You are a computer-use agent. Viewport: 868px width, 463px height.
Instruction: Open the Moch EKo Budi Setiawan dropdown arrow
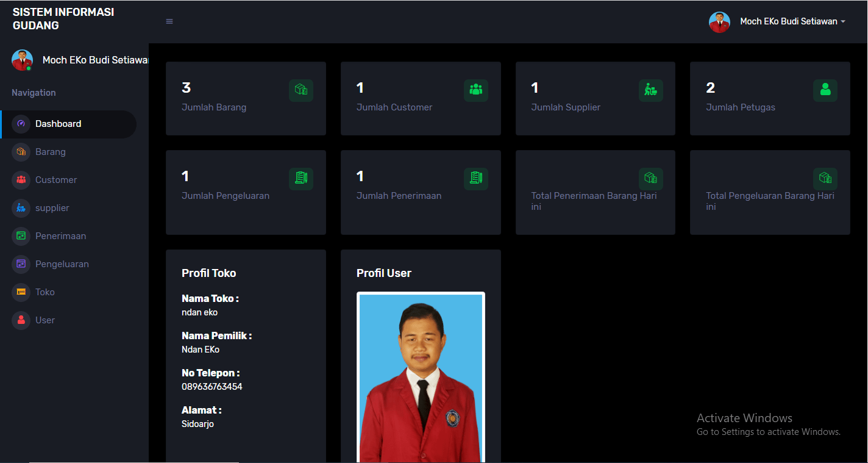(x=843, y=22)
